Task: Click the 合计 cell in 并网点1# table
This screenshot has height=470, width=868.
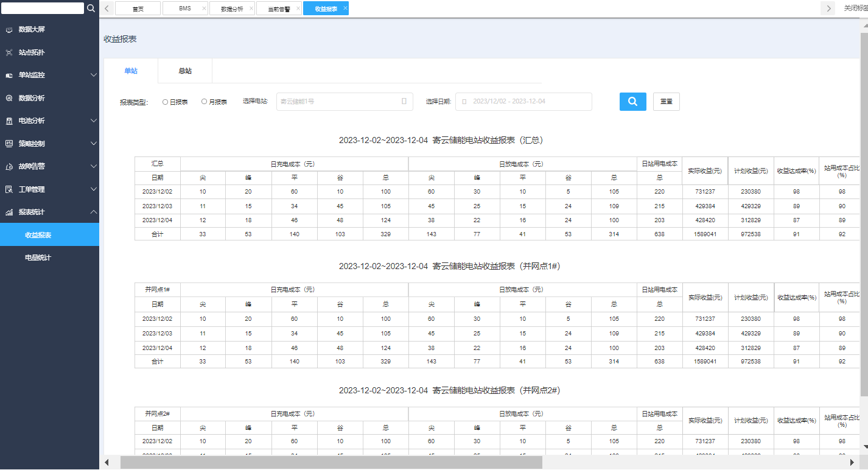Action: tap(158, 361)
